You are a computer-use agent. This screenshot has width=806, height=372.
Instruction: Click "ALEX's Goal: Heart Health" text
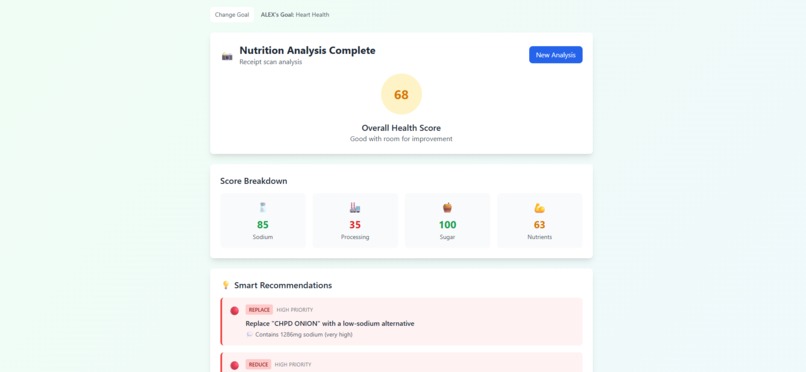point(295,15)
